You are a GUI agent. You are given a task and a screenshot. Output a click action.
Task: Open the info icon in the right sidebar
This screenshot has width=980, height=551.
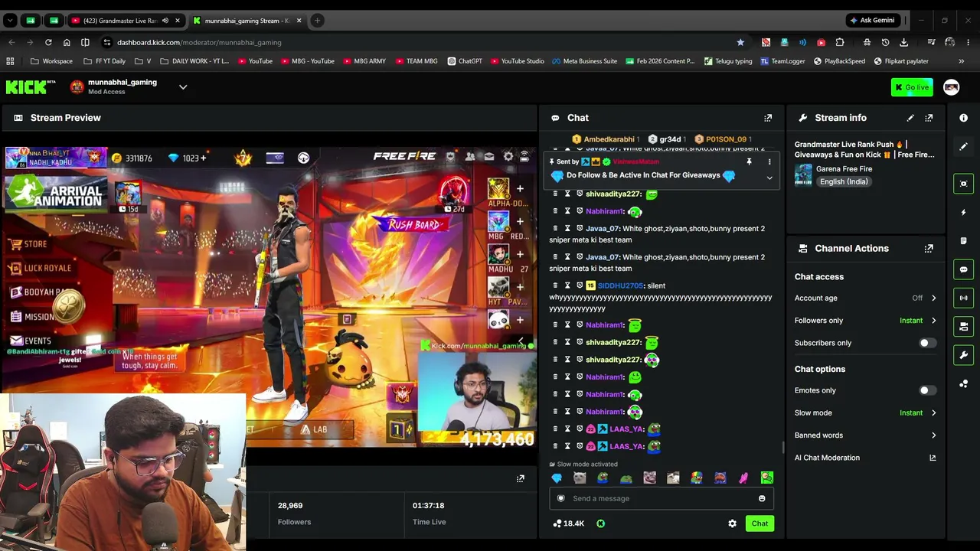[964, 118]
